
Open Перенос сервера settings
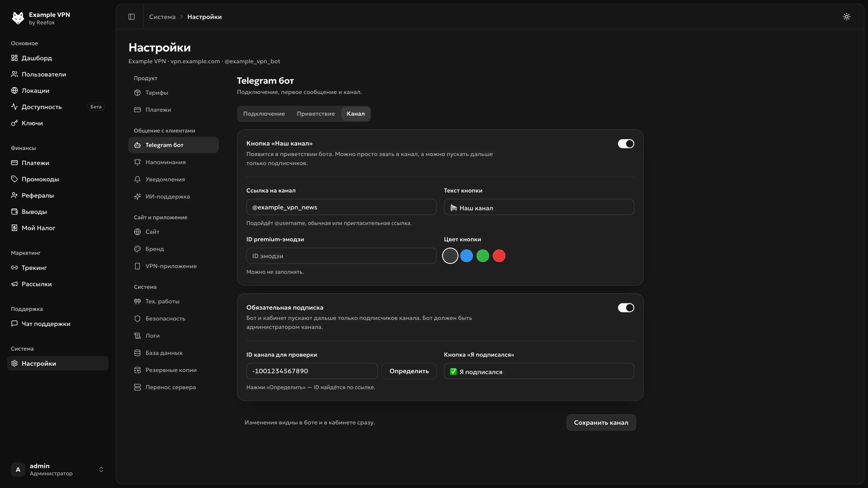click(x=174, y=387)
